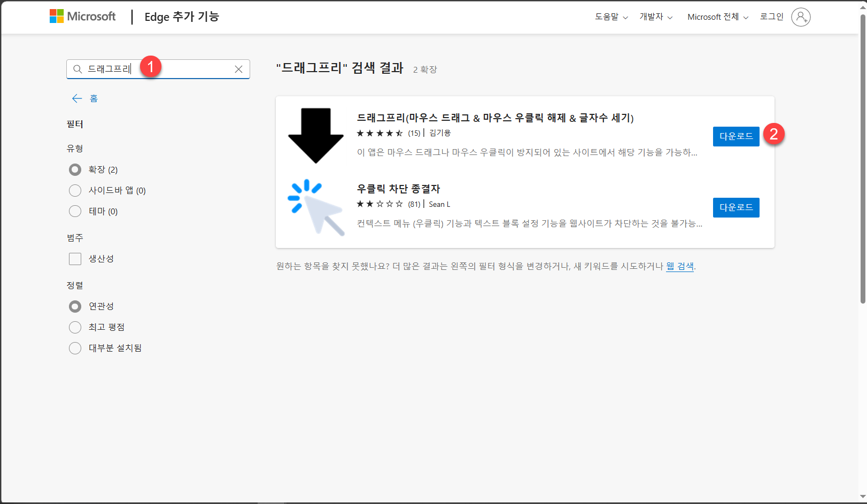The image size is (867, 504).
Task: Select the 테마 (0) radio button
Action: (x=75, y=211)
